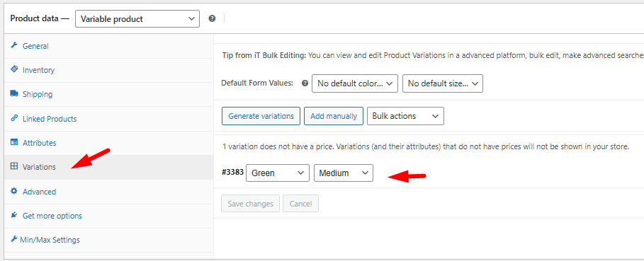Screen dimensions: 644x261
Task: Click the Generate variations button
Action: click(261, 116)
